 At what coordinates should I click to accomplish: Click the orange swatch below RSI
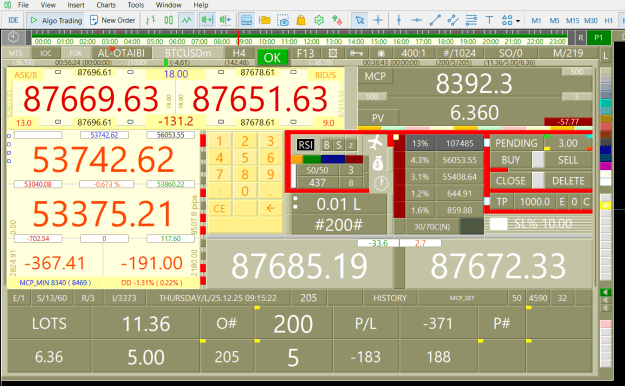click(297, 159)
